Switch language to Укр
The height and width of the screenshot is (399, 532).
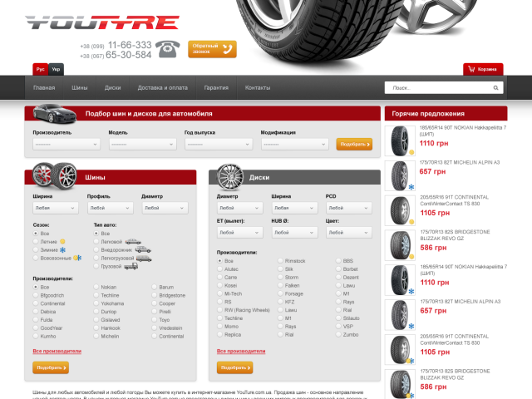pos(56,69)
